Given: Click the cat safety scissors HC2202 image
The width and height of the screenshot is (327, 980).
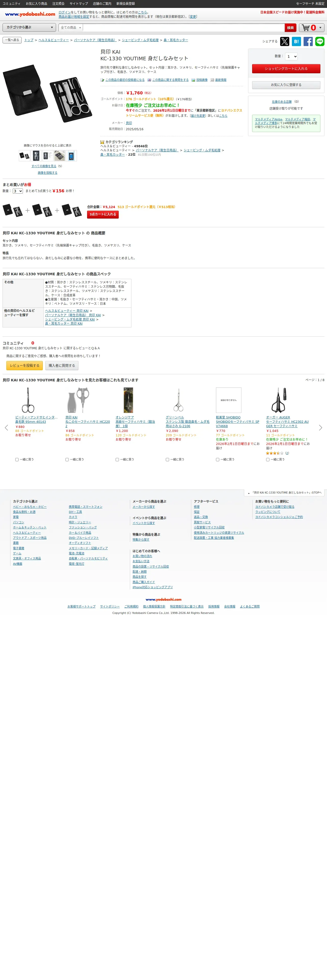Looking at the screenshot, I should (78, 400).
